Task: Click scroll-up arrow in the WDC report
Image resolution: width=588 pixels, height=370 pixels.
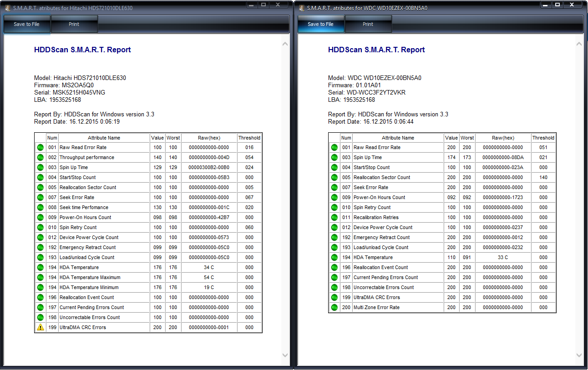Action: click(x=579, y=44)
